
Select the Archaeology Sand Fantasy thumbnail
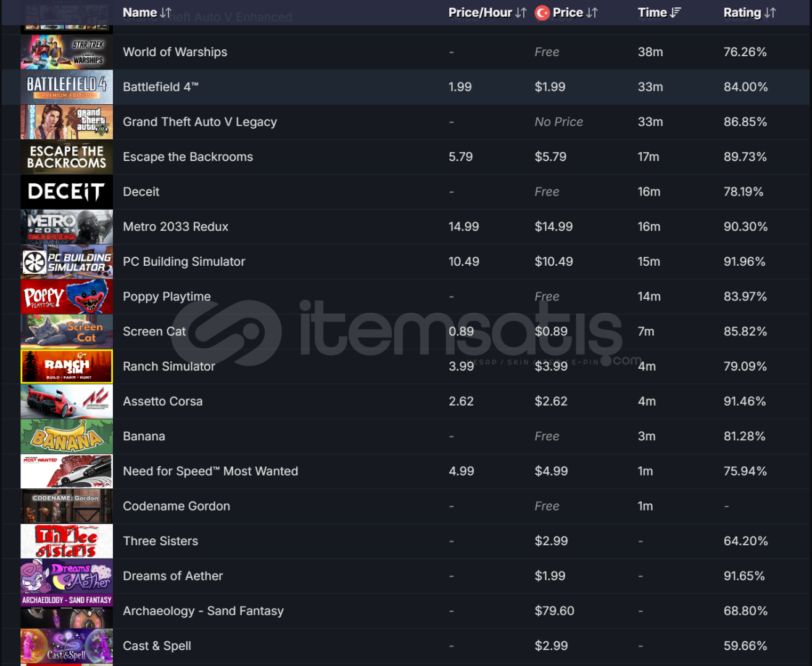(x=67, y=611)
